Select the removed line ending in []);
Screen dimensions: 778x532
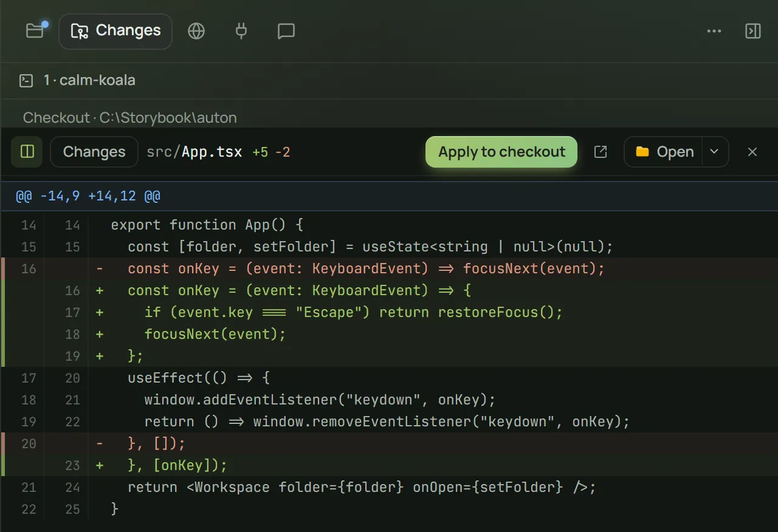pos(389,443)
